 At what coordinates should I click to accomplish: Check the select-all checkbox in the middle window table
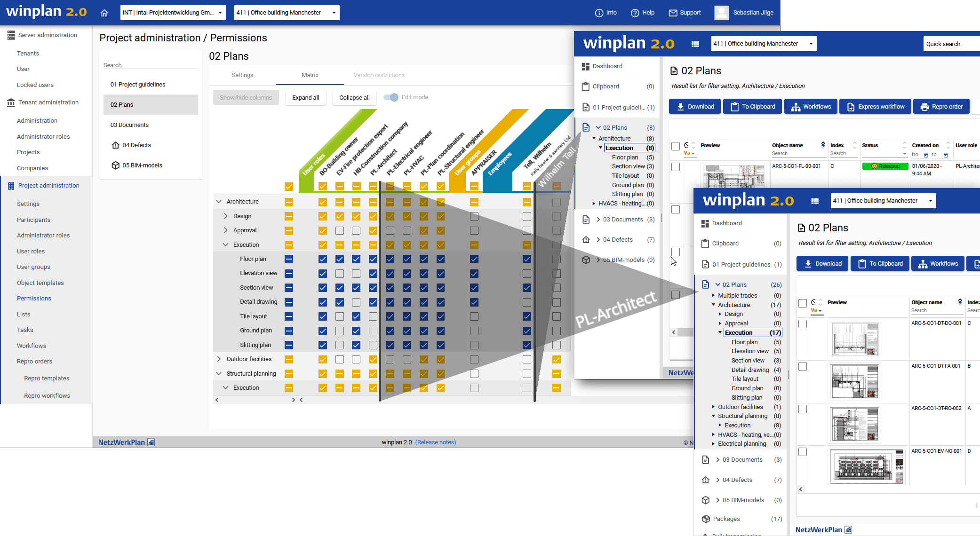pyautogui.click(x=676, y=146)
